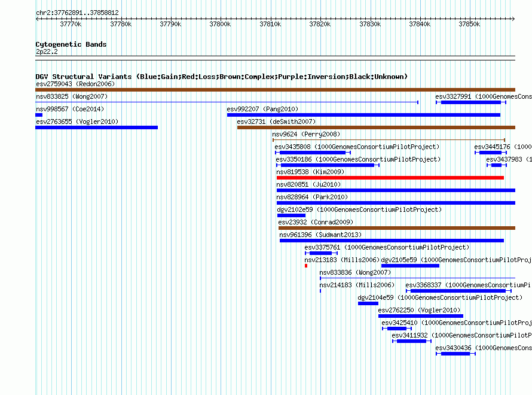This screenshot has width=532, height=395.
Task: Click the nsv961396 (Sudmant2013) blue bar
Action: (392, 241)
